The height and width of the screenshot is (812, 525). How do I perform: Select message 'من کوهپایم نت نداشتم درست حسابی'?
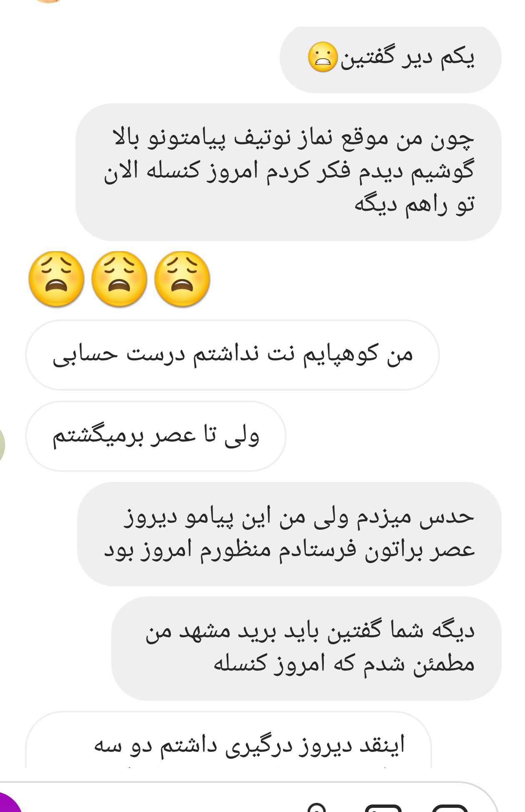click(232, 355)
